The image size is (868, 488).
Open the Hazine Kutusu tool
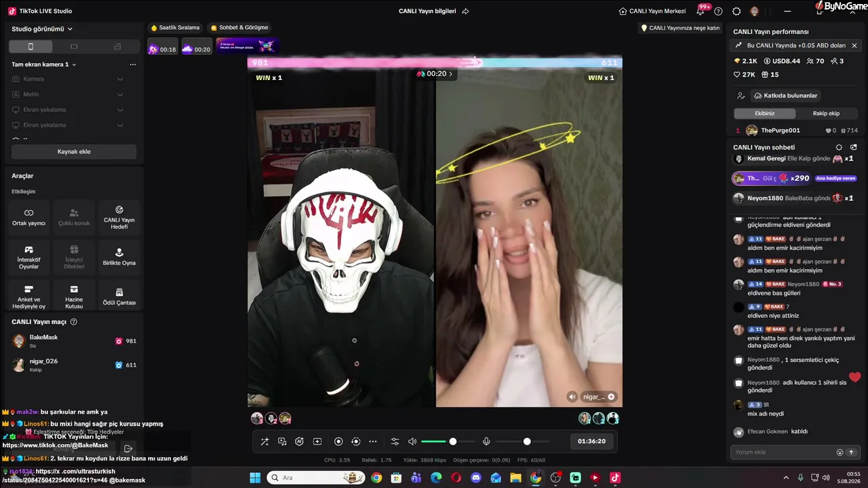(74, 297)
